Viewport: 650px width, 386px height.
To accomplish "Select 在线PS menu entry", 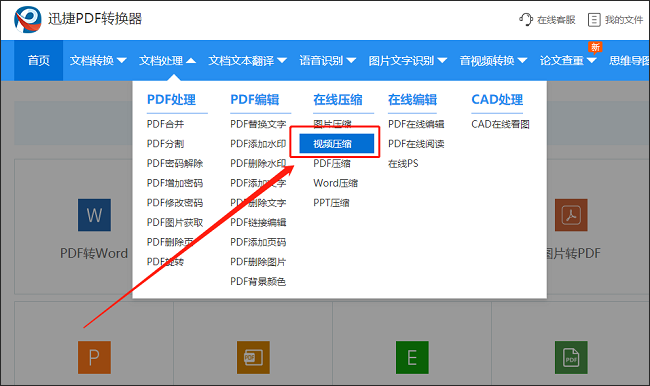I will (403, 163).
